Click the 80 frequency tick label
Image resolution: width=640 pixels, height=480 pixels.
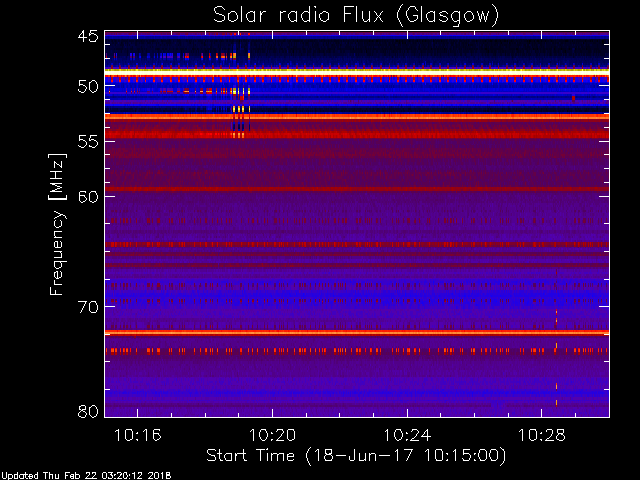click(88, 411)
